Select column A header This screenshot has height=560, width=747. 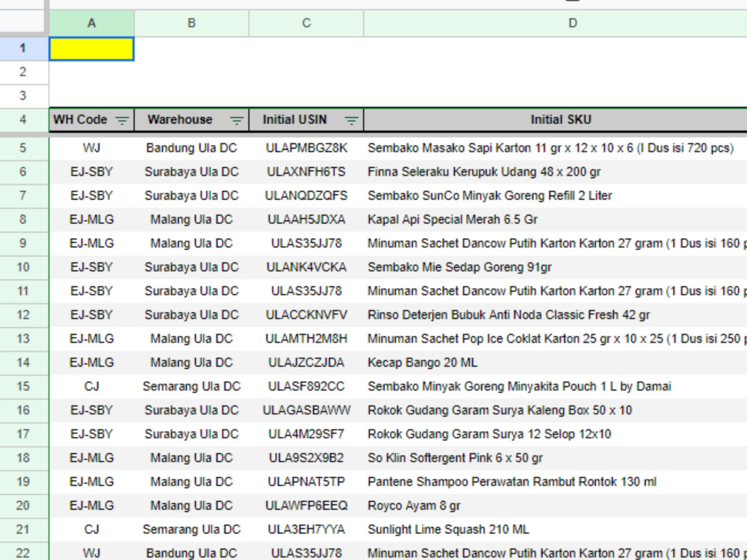(91, 23)
